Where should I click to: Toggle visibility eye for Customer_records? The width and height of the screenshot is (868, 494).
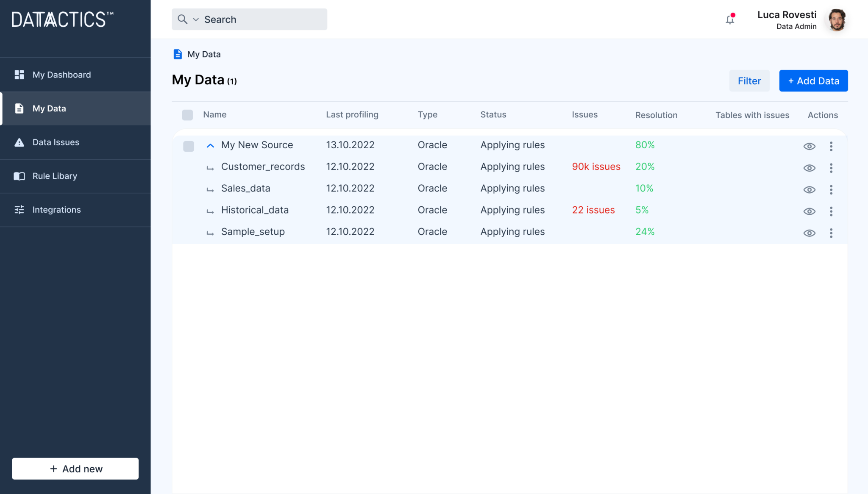pyautogui.click(x=809, y=168)
